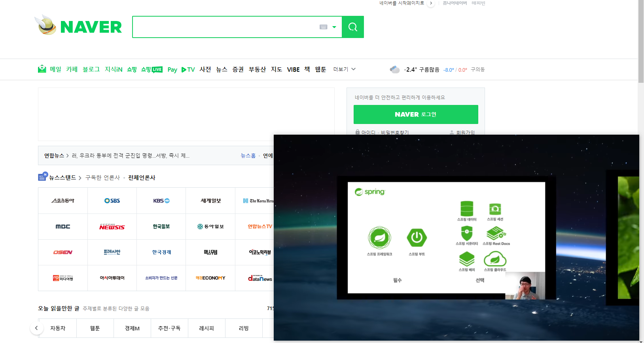Open the 책 link
Screen dimensions: 644x343
point(307,69)
